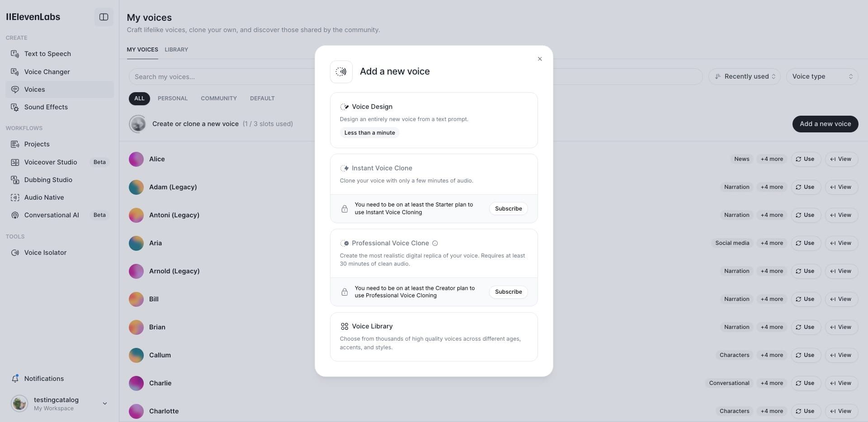The height and width of the screenshot is (422, 868).
Task: Close the Add a new voice dialog
Action: point(540,59)
